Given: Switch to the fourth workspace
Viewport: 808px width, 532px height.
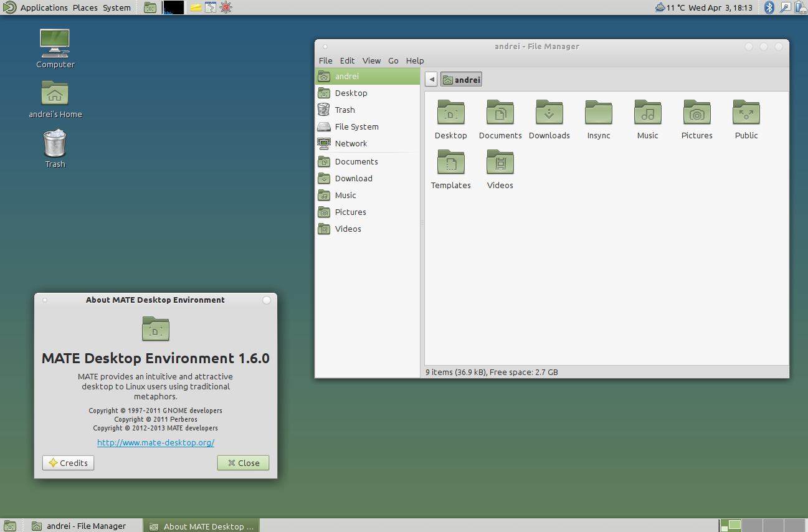Looking at the screenshot, I should click(795, 526).
